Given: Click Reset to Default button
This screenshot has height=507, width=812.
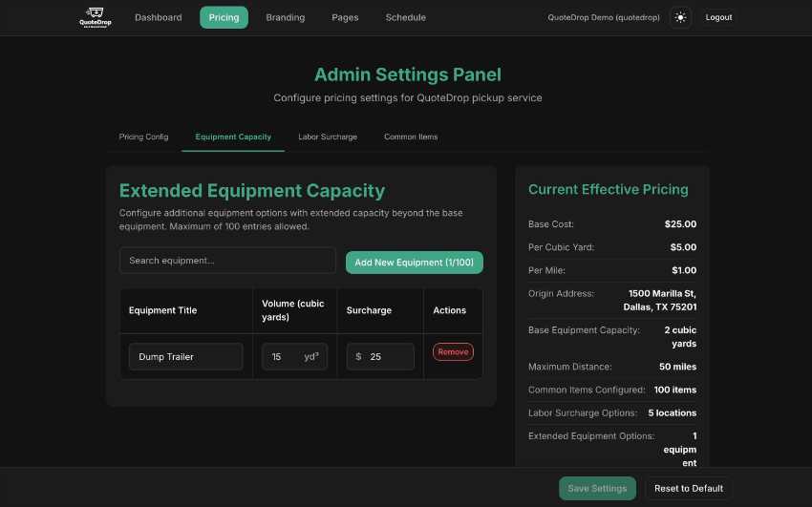Looking at the screenshot, I should pos(688,488).
